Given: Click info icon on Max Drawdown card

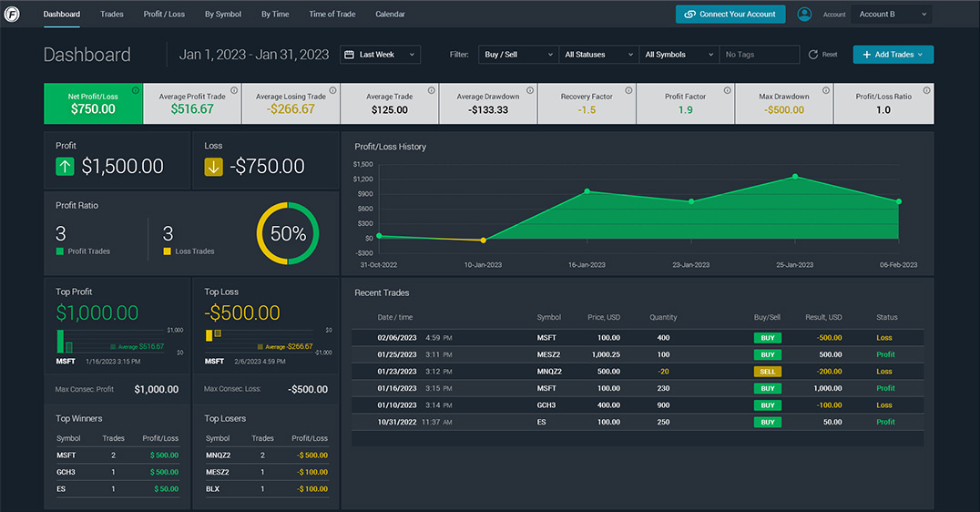Looking at the screenshot, I should point(826,90).
